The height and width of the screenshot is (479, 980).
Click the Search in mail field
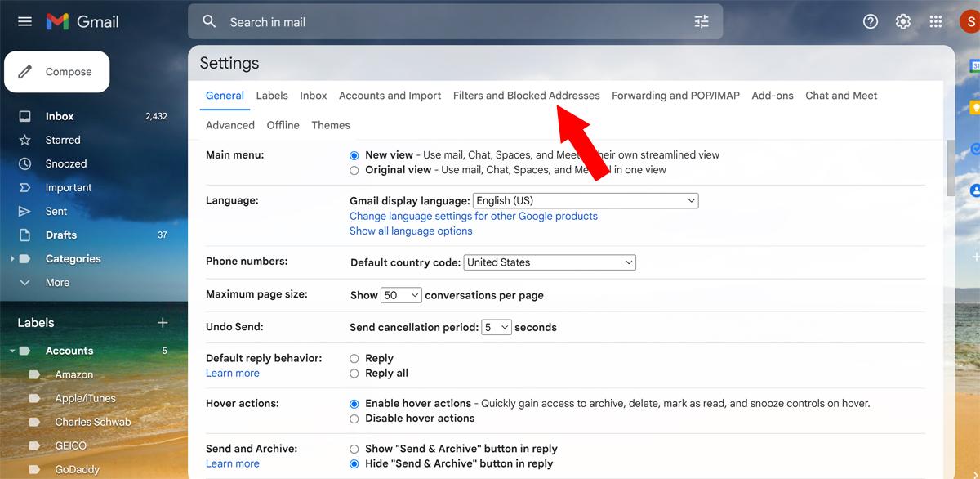coord(449,22)
